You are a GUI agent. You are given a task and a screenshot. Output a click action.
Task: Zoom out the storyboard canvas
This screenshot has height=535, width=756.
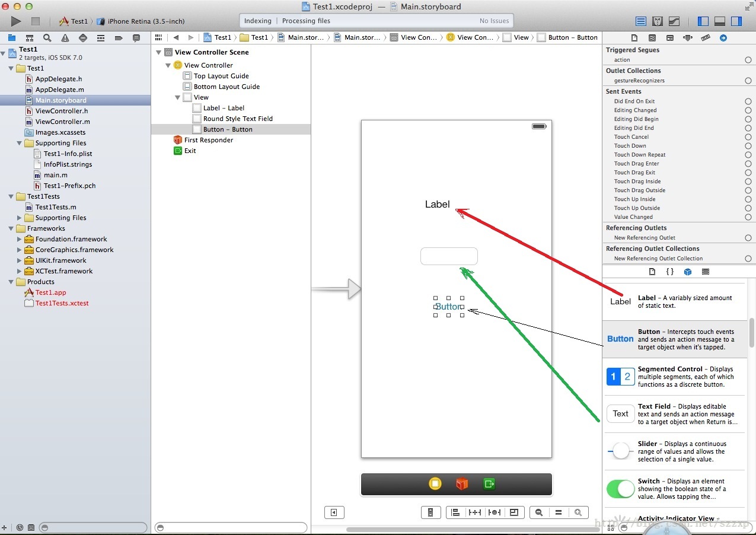pyautogui.click(x=539, y=512)
